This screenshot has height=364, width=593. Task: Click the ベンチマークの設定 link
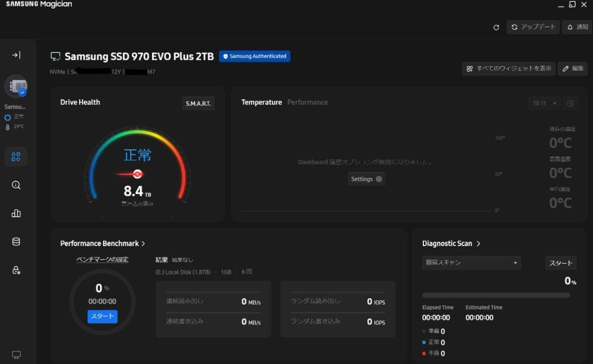point(102,259)
